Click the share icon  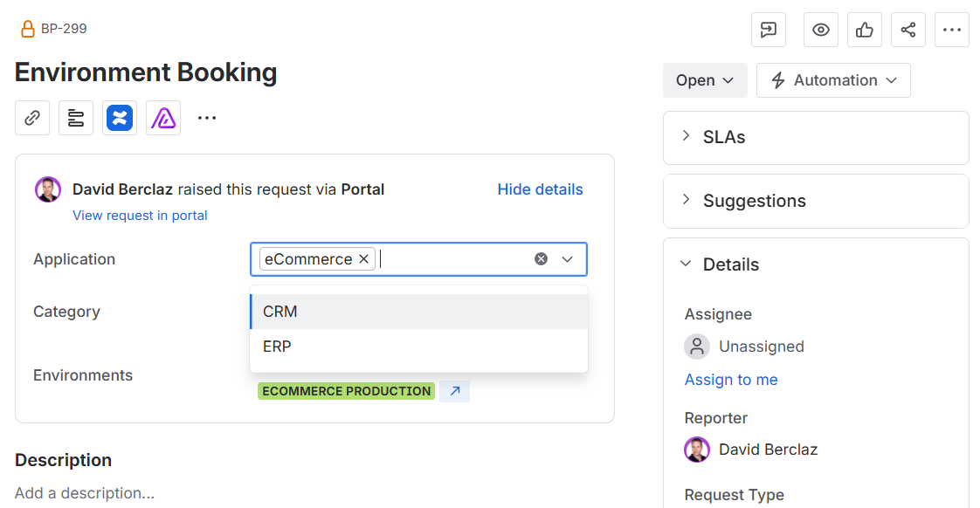908,30
